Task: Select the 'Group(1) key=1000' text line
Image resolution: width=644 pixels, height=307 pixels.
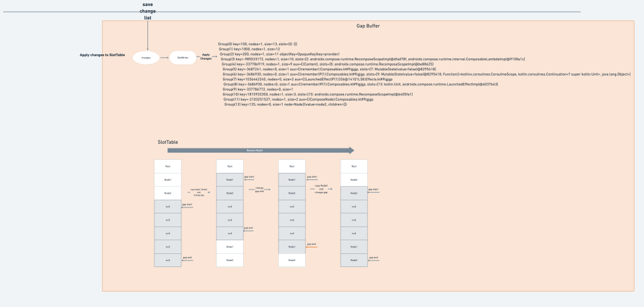Action: (x=249, y=49)
